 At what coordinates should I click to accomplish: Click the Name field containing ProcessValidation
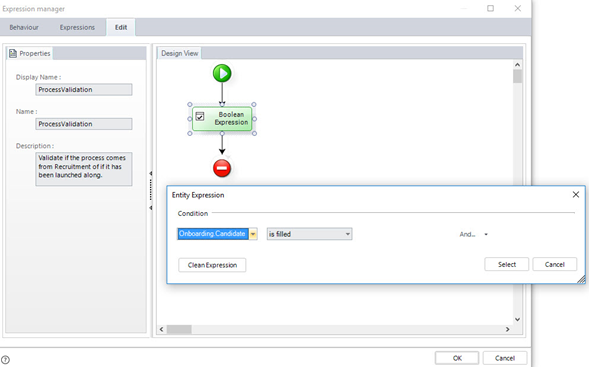click(84, 124)
